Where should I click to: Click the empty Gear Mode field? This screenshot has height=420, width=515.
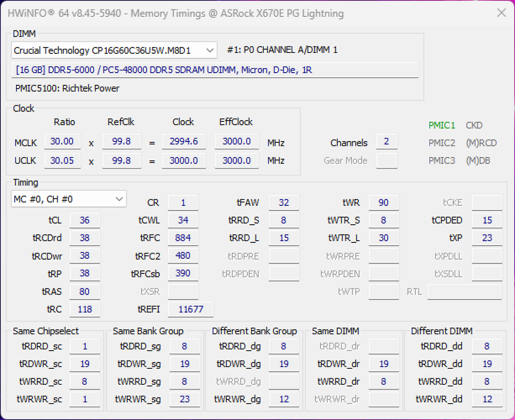click(x=387, y=160)
